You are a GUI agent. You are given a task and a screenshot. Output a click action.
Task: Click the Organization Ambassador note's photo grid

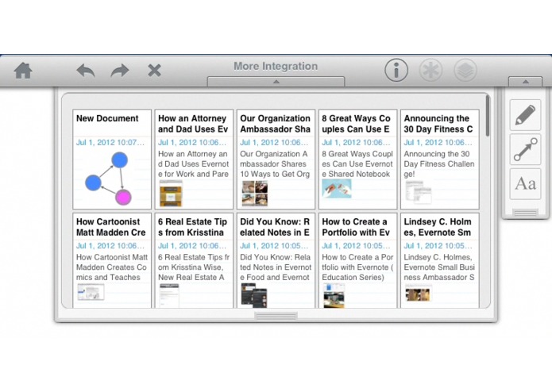tap(254, 194)
